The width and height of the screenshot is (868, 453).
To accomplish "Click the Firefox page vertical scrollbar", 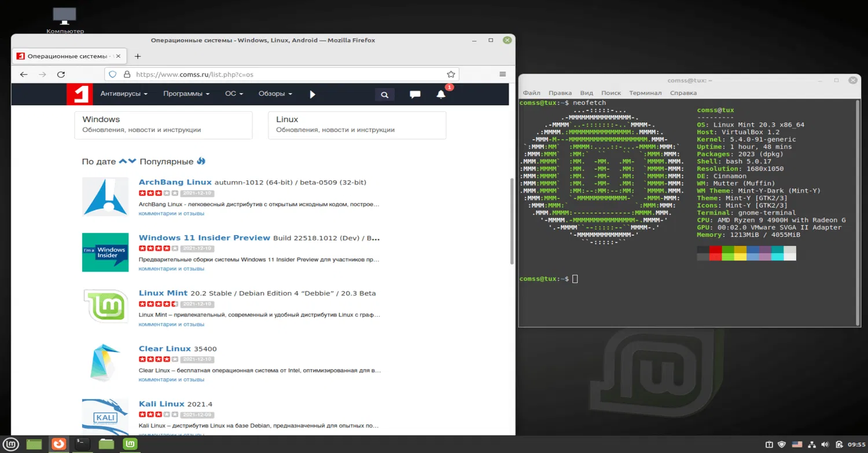I will pos(512,222).
